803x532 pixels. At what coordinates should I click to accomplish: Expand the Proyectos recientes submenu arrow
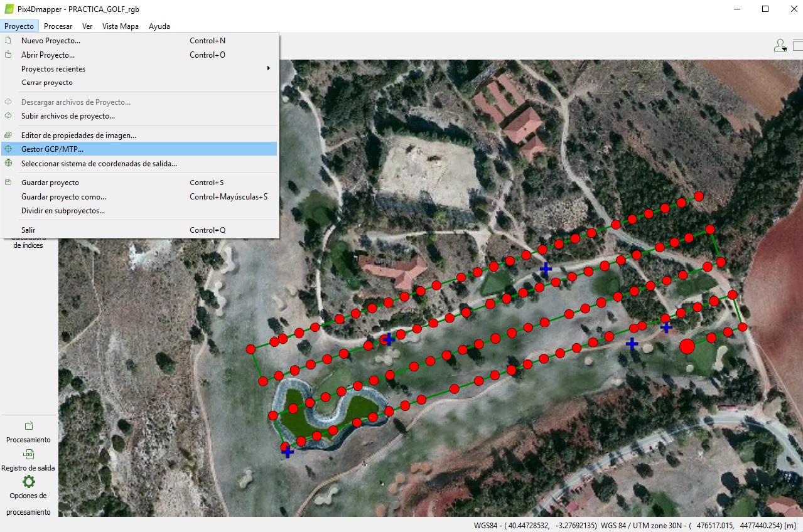[x=269, y=68]
